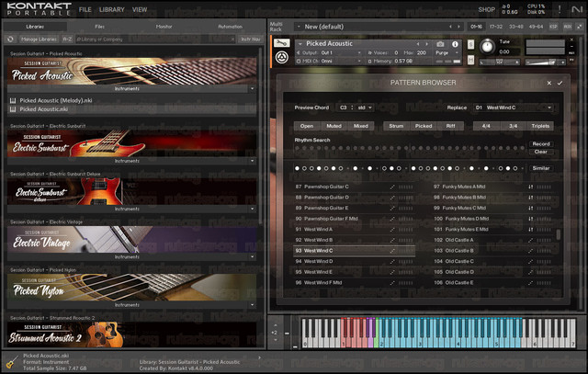The image size is (588, 374).
Task: Click strum icon for Old Castle A
Action: (531, 240)
